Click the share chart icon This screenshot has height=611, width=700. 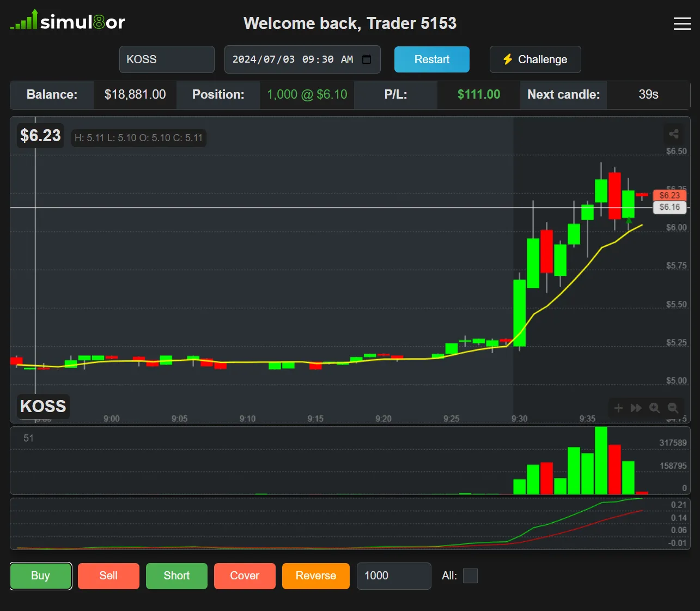tap(673, 134)
